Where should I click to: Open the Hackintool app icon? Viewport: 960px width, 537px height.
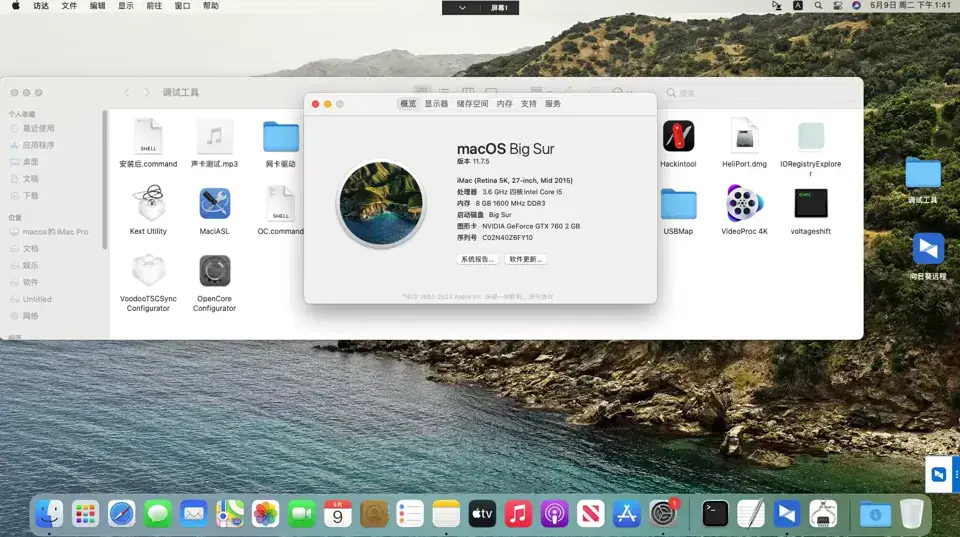click(678, 136)
